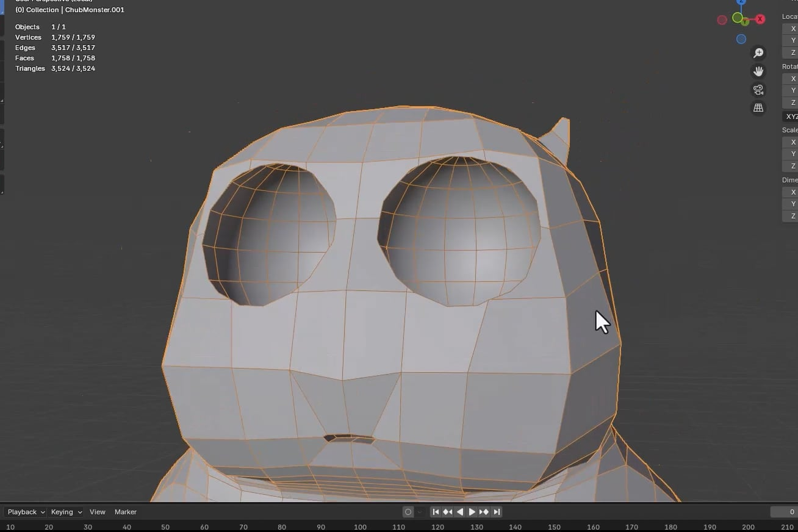This screenshot has height=532, width=798.
Task: Switch perspective/orthographic with the grid icon
Action: pyautogui.click(x=758, y=108)
